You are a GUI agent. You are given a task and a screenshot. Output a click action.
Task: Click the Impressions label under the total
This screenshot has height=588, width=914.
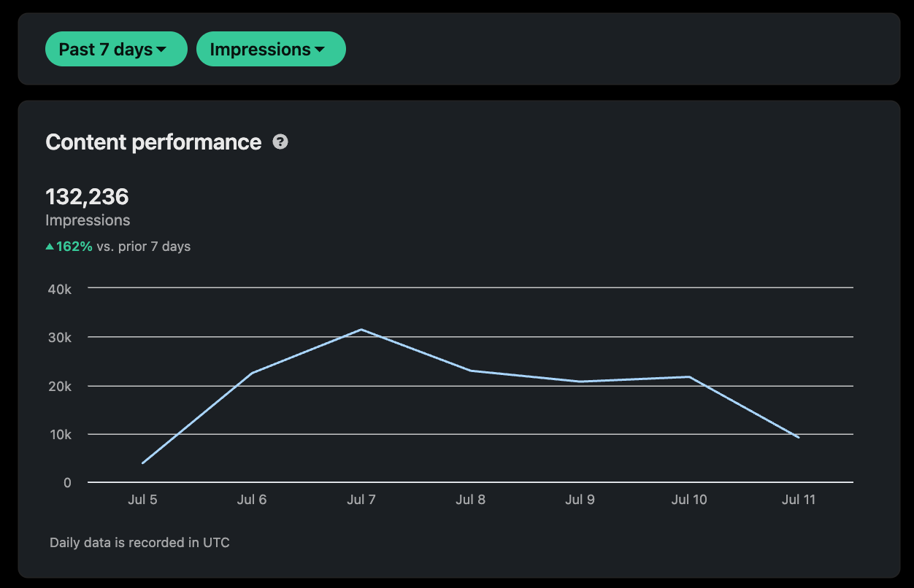(88, 220)
